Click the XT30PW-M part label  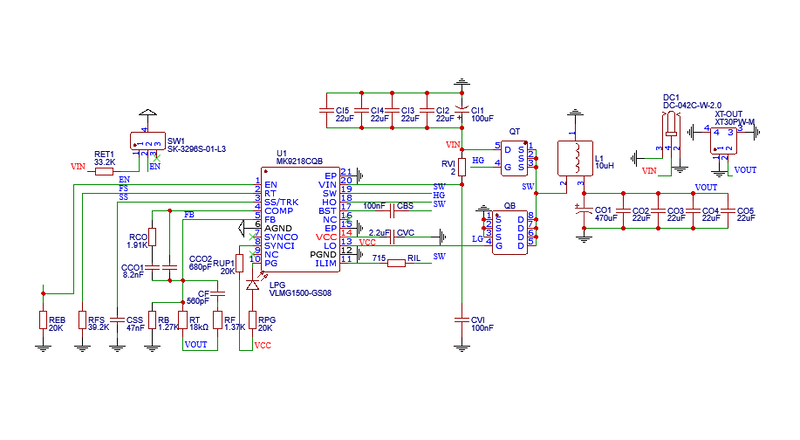tap(735, 122)
